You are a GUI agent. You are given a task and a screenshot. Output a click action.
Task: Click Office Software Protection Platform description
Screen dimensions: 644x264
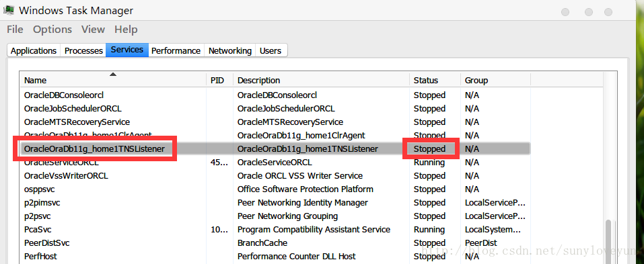click(x=305, y=189)
